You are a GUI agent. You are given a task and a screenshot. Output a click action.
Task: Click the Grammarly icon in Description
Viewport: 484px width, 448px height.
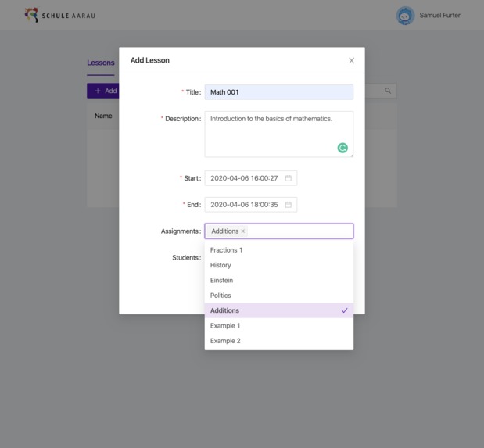coord(342,148)
